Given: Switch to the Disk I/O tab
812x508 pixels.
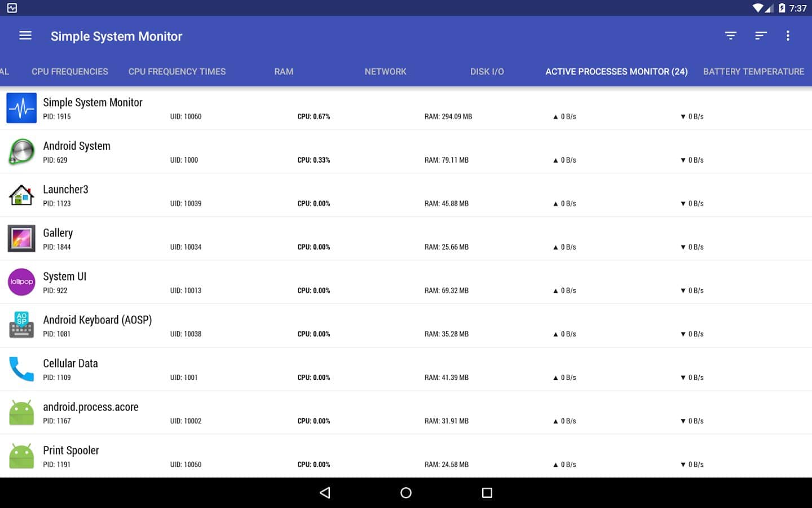Looking at the screenshot, I should pyautogui.click(x=487, y=72).
